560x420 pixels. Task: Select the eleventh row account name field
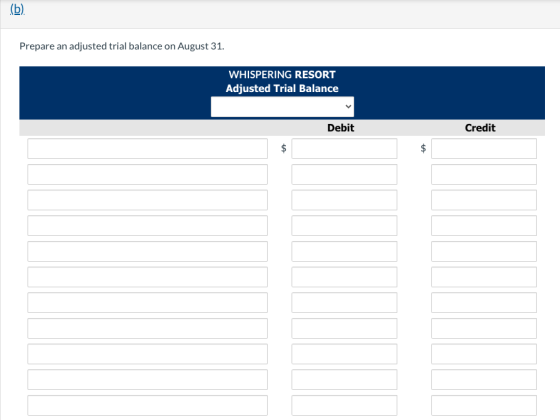tap(148, 405)
